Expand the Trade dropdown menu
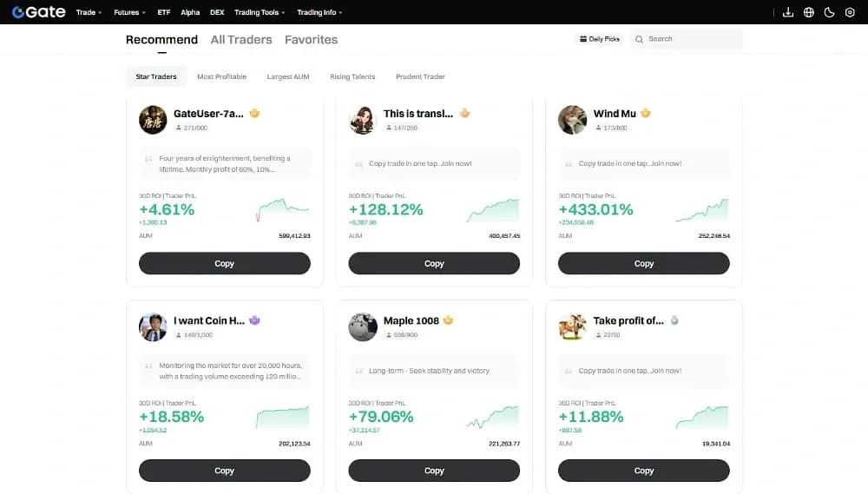The image size is (868, 494). pyautogui.click(x=89, y=12)
